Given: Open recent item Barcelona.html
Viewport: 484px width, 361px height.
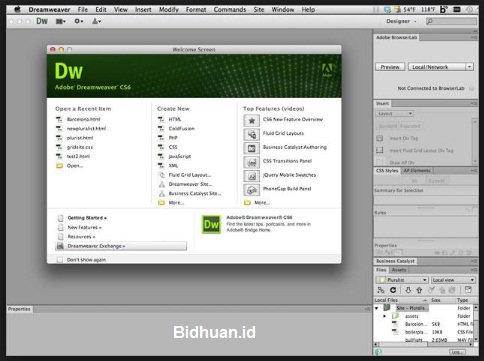Looking at the screenshot, I should [83, 119].
